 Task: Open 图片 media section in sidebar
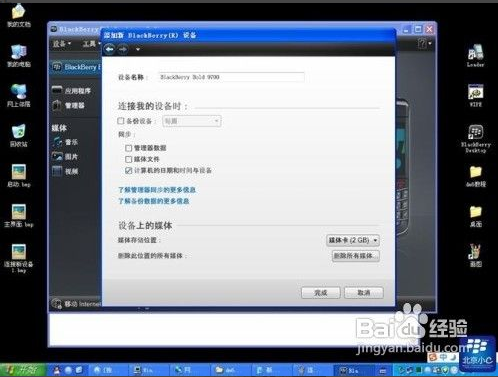point(65,157)
